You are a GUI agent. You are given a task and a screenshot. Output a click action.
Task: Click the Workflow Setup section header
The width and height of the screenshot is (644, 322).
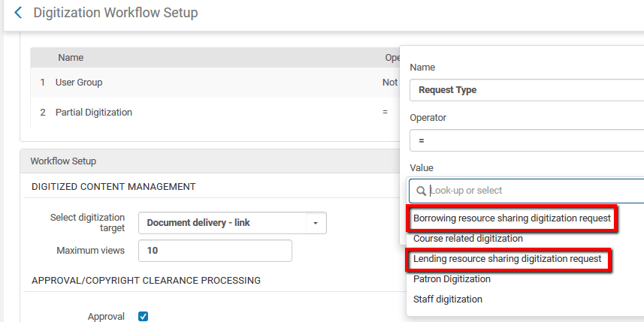(x=63, y=161)
